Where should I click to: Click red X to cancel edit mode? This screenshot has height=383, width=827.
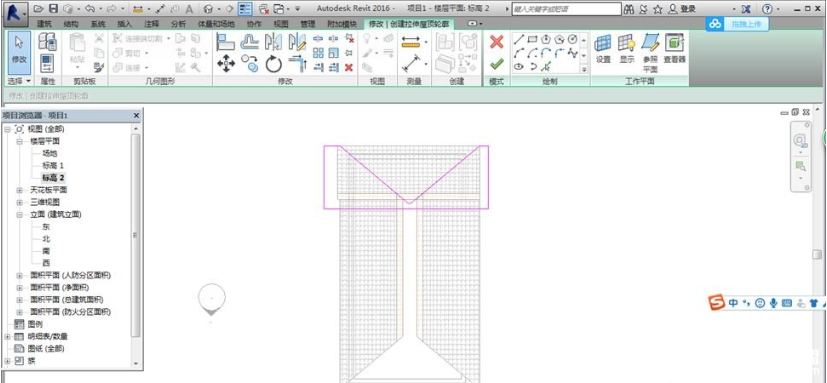[x=496, y=42]
